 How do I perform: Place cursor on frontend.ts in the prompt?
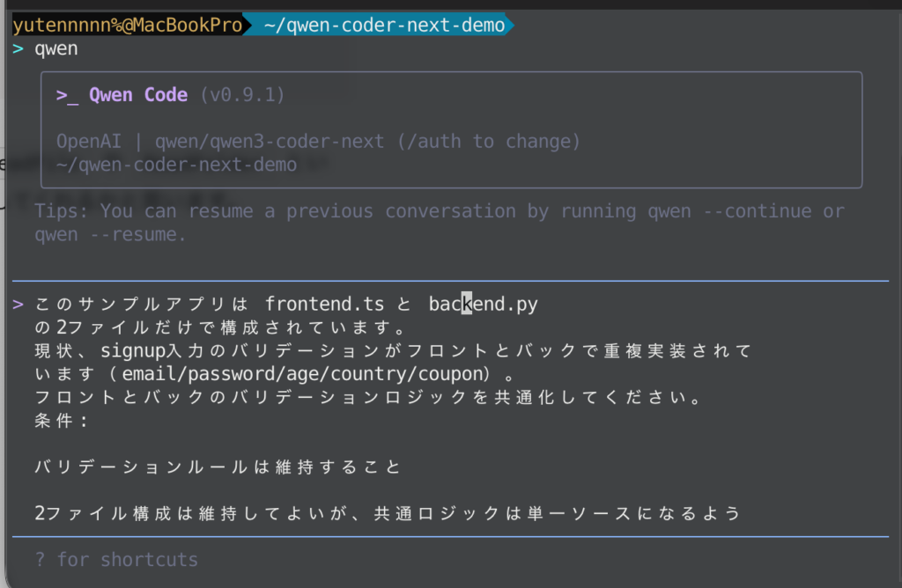click(324, 305)
